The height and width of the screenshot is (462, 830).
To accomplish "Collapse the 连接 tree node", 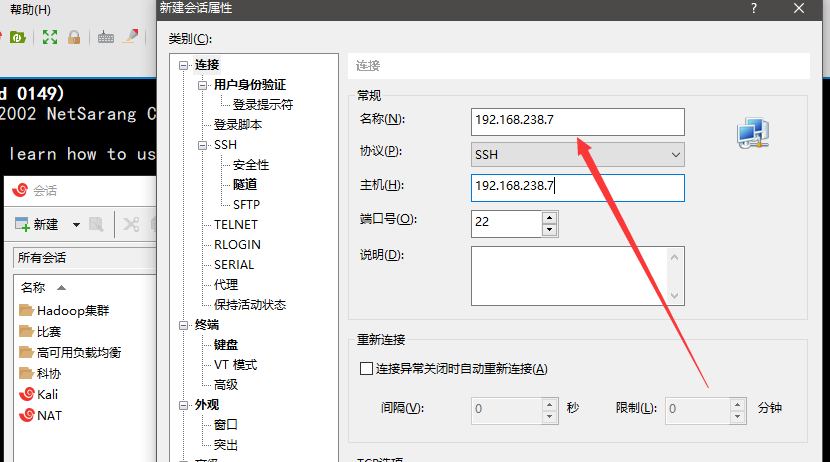I will (x=184, y=65).
